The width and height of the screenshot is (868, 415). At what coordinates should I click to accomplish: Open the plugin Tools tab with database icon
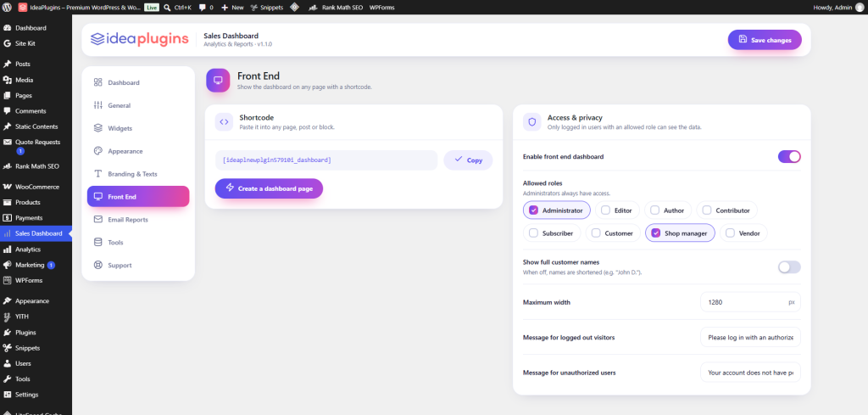(x=138, y=242)
